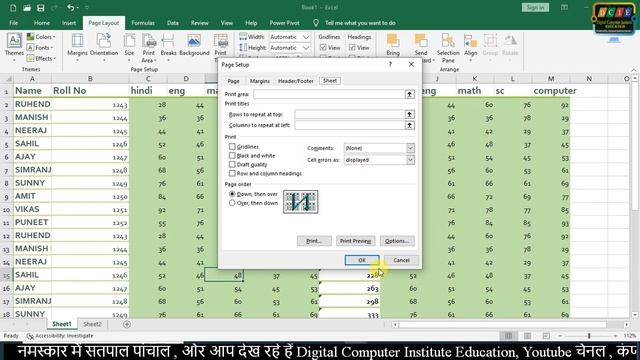This screenshot has height=360, width=640.
Task: Switch to Normal view in status bar
Action: [x=508, y=336]
